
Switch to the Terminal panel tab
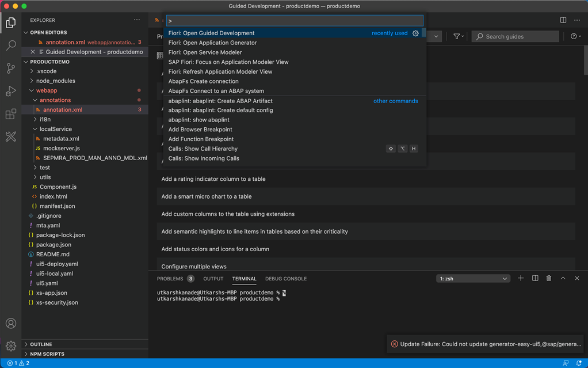click(x=244, y=279)
